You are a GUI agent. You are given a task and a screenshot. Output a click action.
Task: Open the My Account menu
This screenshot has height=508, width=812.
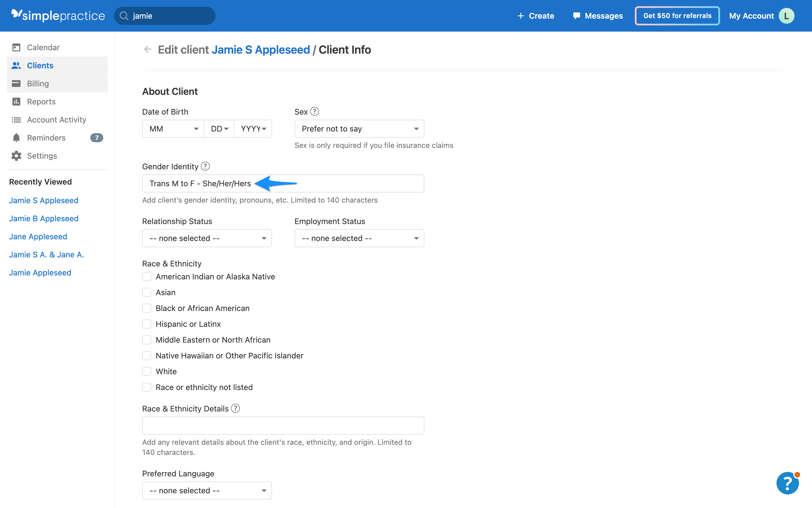click(x=752, y=16)
